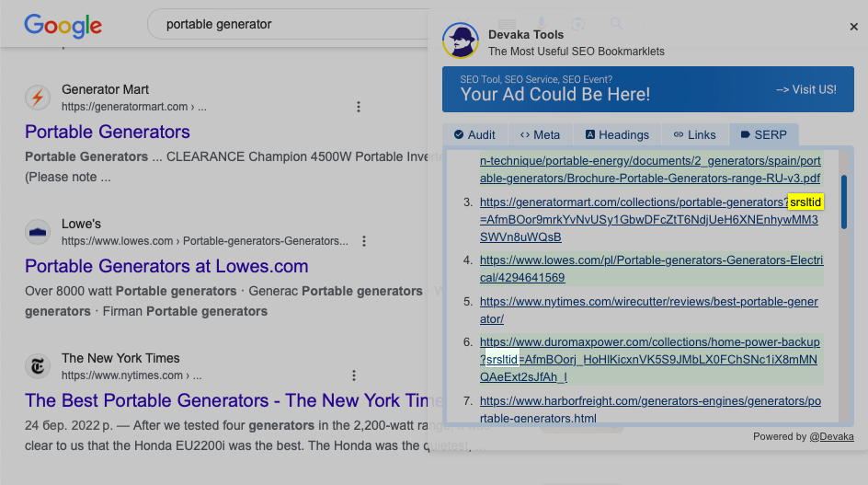
Task: Open Portable Generators at Lowes.com link
Action: (166, 266)
